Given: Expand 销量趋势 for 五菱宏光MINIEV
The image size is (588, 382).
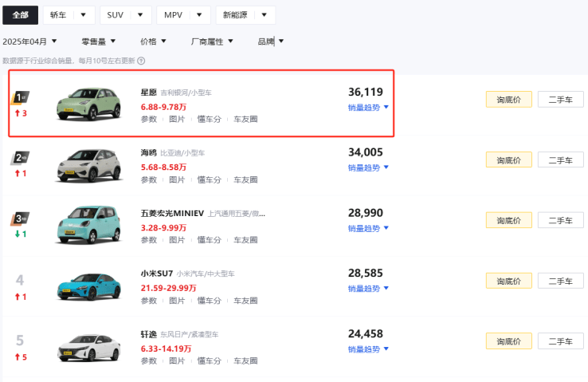Looking at the screenshot, I should [x=368, y=228].
